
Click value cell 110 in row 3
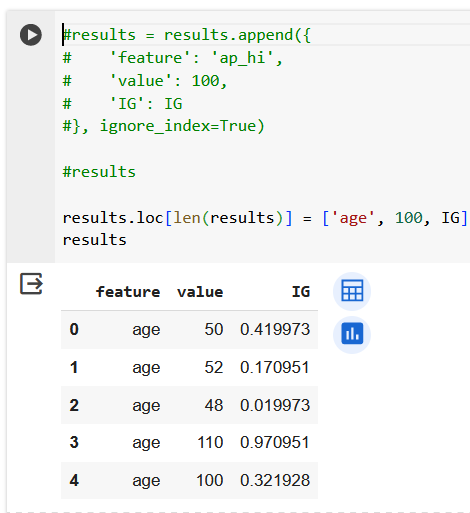coord(210,442)
